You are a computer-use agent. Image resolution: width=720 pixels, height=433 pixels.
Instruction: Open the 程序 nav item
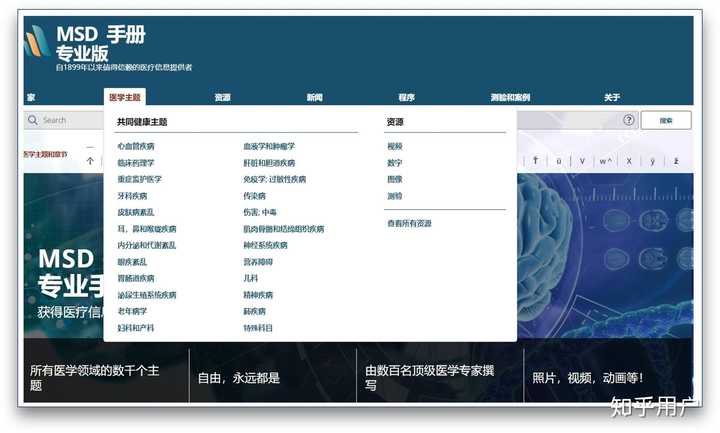coord(406,97)
